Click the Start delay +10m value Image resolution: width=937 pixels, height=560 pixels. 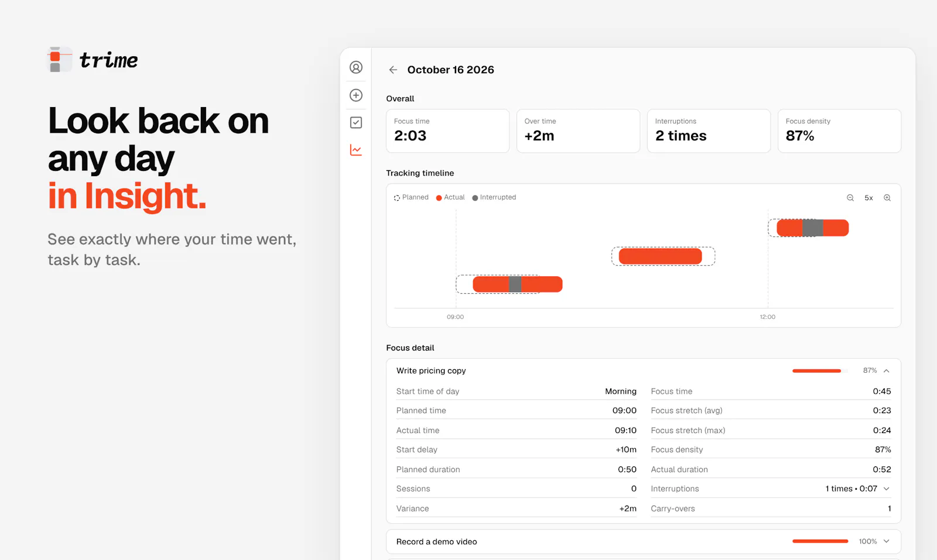tap(626, 449)
